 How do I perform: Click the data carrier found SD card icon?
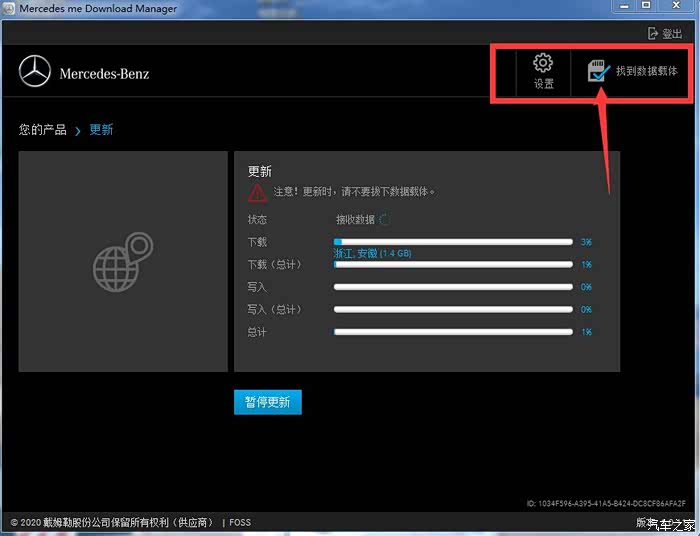[599, 71]
